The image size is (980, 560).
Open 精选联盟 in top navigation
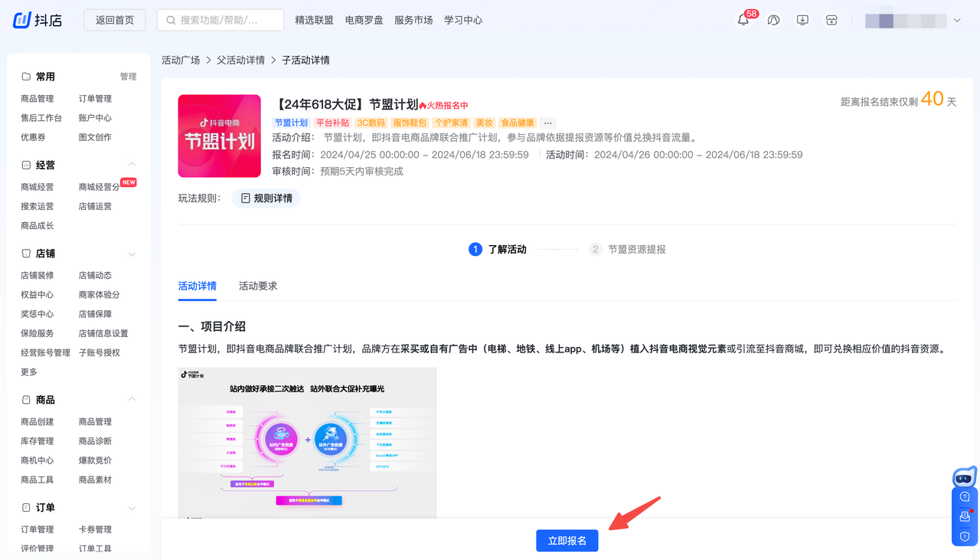click(314, 20)
